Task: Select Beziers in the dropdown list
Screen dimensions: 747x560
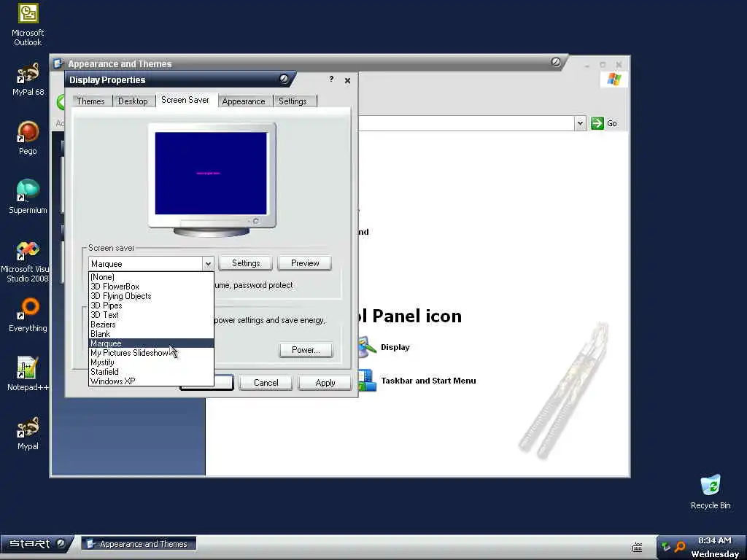Action: click(x=151, y=324)
